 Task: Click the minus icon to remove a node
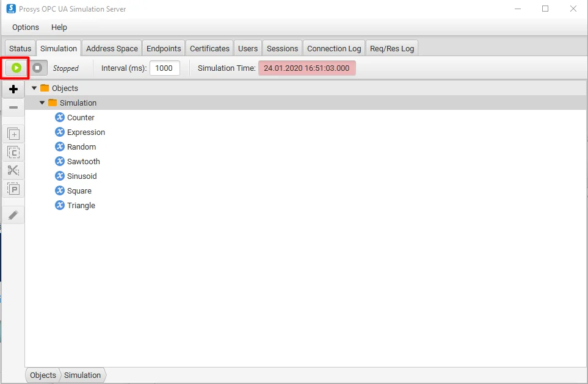click(x=13, y=107)
